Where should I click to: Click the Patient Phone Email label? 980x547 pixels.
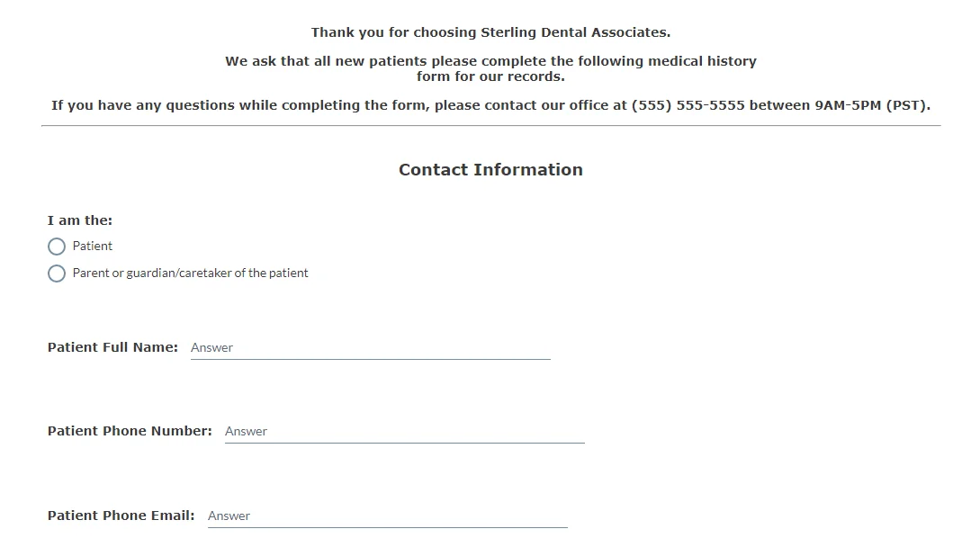pos(121,516)
